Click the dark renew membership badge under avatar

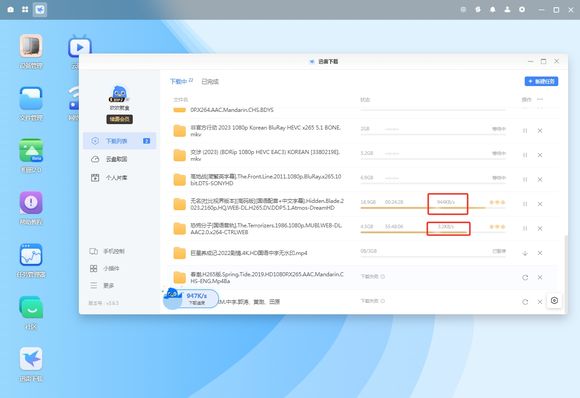pos(119,119)
